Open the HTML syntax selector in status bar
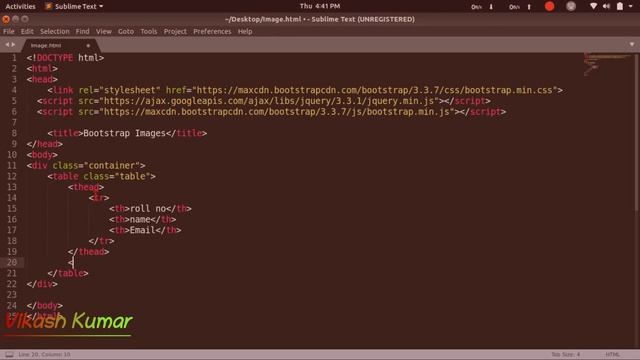 pos(612,354)
